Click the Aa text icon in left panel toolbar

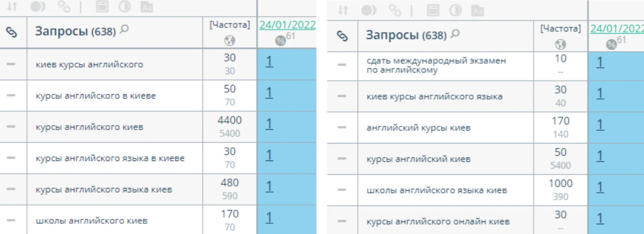tap(147, 7)
